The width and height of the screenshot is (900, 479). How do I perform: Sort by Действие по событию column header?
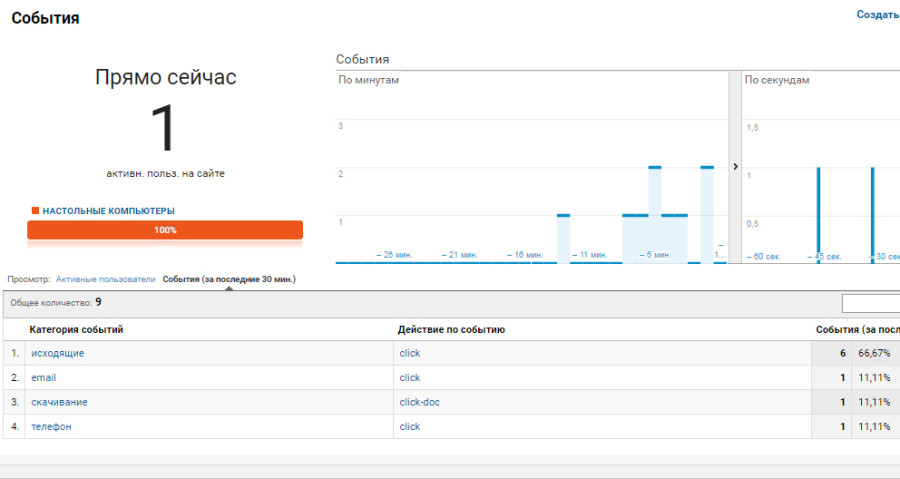450,329
